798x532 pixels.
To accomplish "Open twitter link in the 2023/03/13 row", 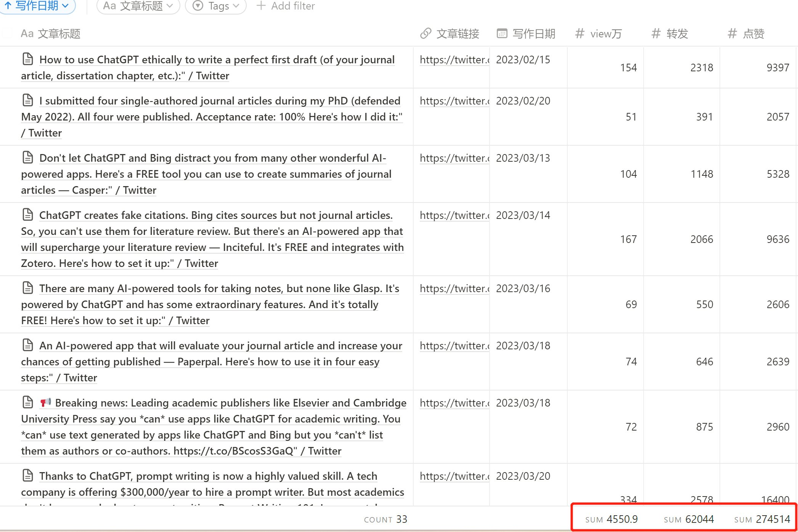I will pyautogui.click(x=454, y=158).
